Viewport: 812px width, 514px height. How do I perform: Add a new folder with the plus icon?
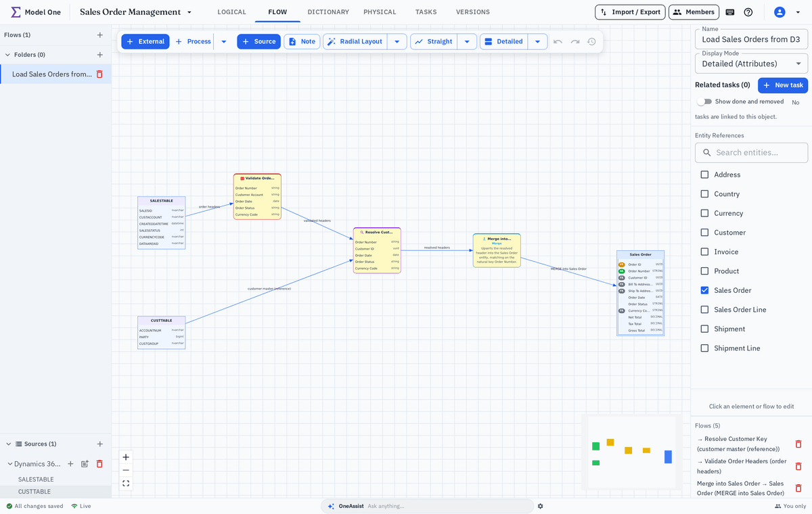coord(100,55)
